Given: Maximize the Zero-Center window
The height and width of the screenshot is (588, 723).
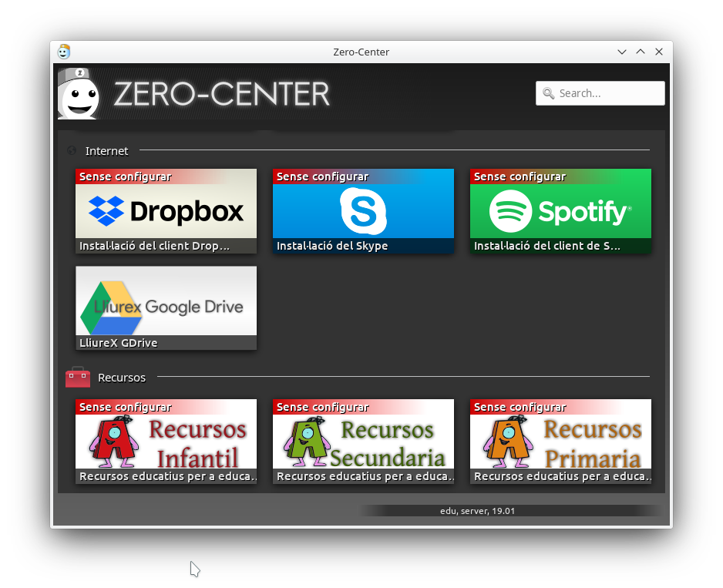Looking at the screenshot, I should tap(641, 52).
